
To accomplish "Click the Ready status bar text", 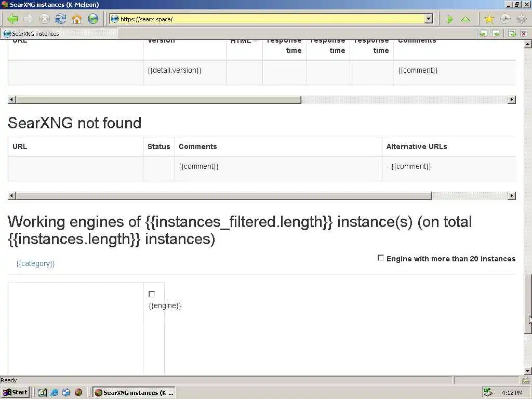I will [8, 380].
